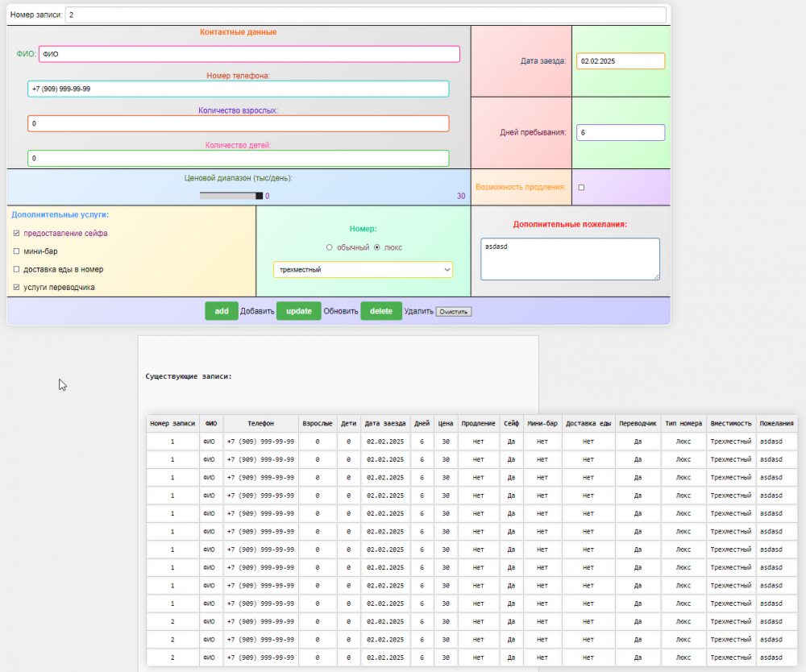Click the Количество взрослых field
This screenshot has height=672, width=806.
point(238,123)
